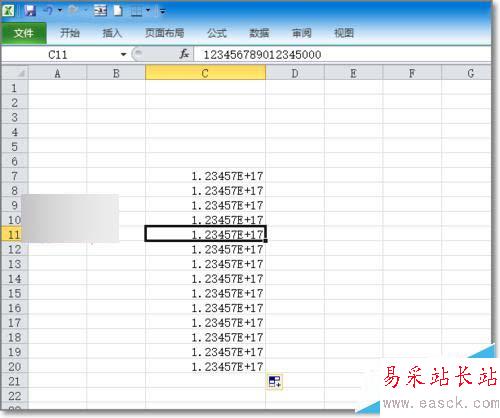The height and width of the screenshot is (418, 500).
Task: Click the borders grid icon in the quick toolbar
Action: (136, 12)
